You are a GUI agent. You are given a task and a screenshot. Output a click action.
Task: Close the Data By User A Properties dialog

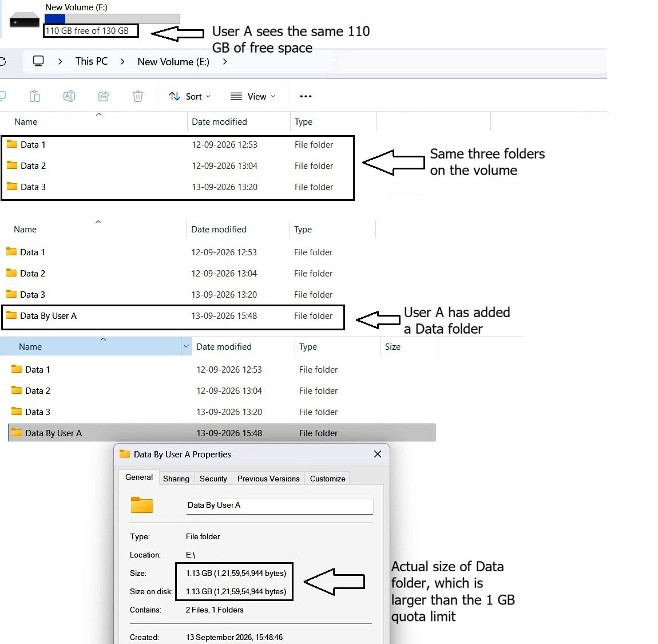[x=378, y=455]
